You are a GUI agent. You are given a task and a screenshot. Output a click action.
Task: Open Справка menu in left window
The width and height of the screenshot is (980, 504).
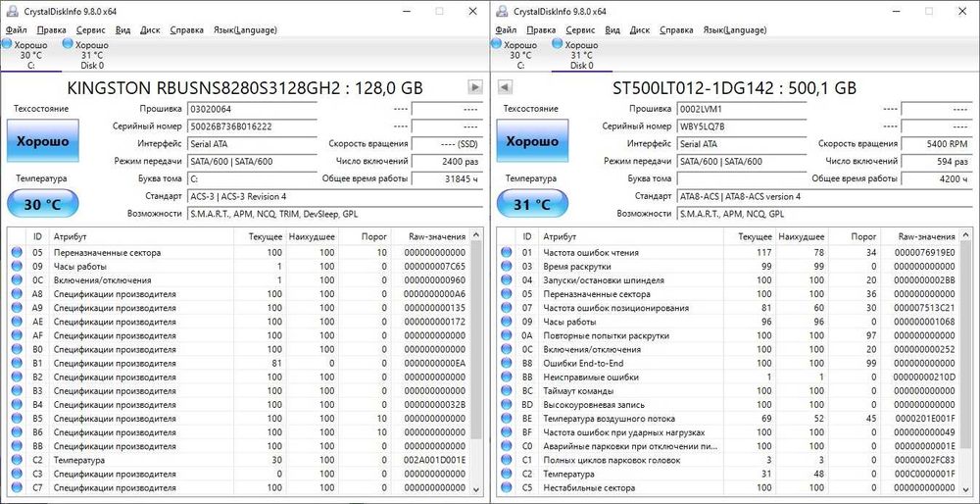click(x=187, y=29)
